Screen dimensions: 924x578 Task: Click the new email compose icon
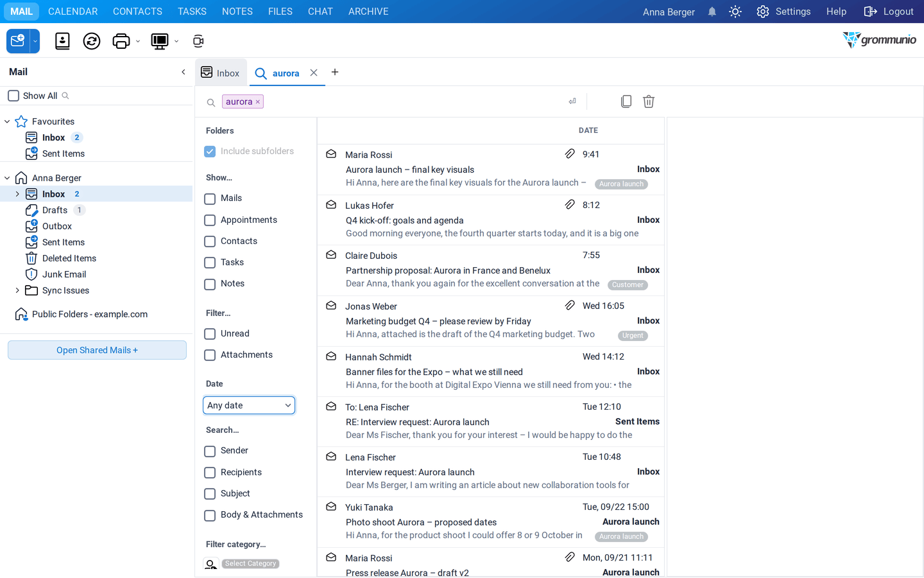tap(17, 41)
